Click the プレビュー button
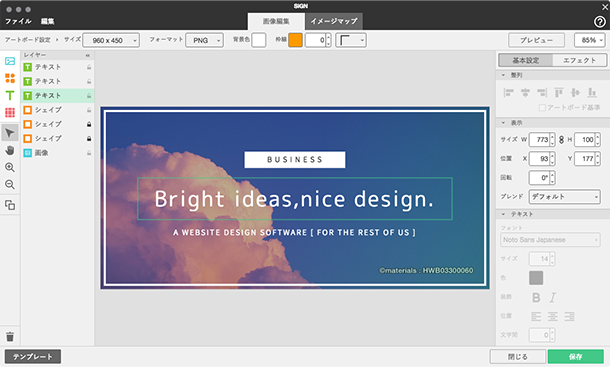This screenshot has height=367, width=610. point(536,40)
